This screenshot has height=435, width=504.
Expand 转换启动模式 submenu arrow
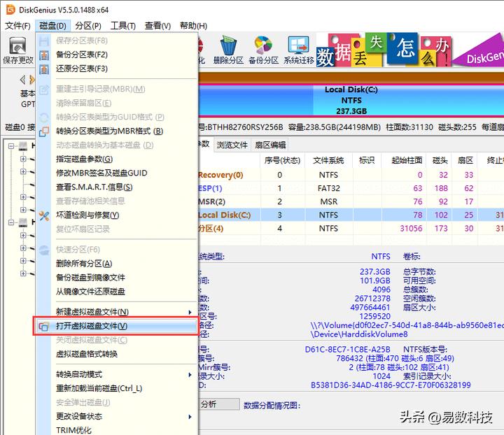tap(190, 375)
